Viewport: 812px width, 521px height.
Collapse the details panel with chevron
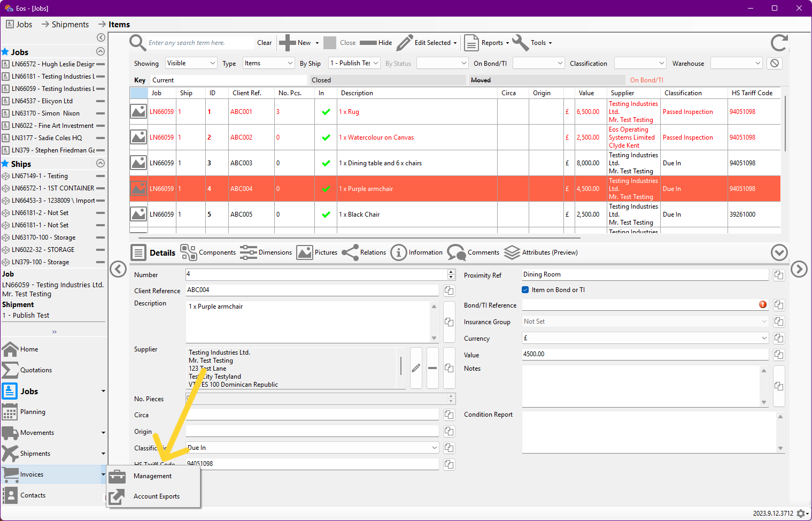click(x=779, y=252)
